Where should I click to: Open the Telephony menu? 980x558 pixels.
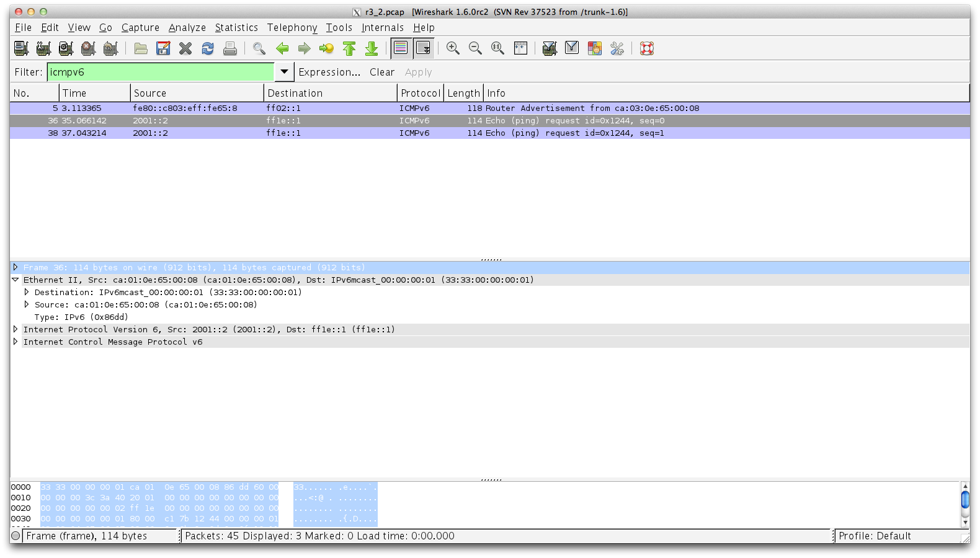(292, 27)
